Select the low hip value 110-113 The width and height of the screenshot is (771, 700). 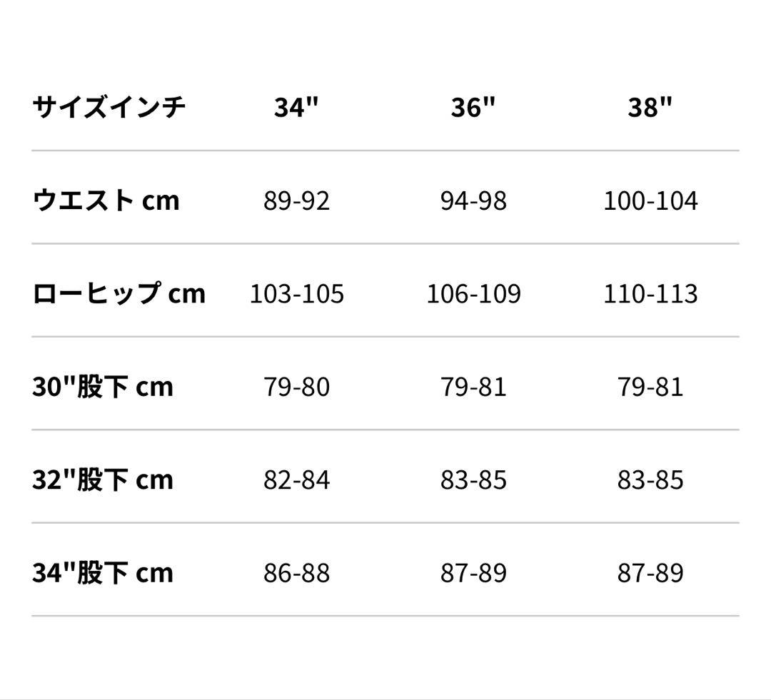click(x=650, y=293)
